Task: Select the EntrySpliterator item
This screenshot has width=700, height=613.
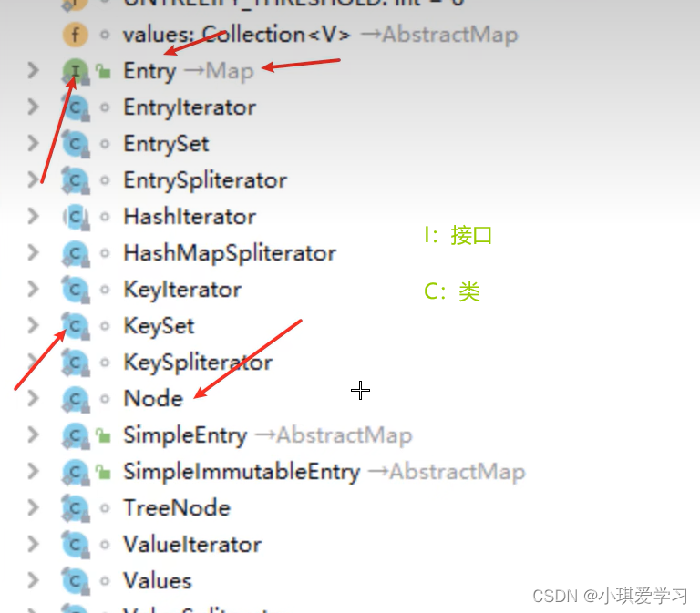Action: click(205, 180)
